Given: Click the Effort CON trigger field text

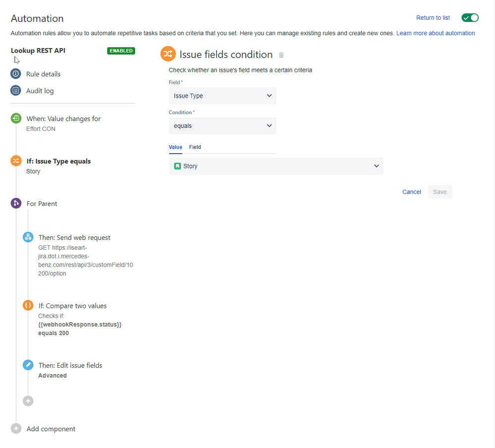Looking at the screenshot, I should [41, 129].
